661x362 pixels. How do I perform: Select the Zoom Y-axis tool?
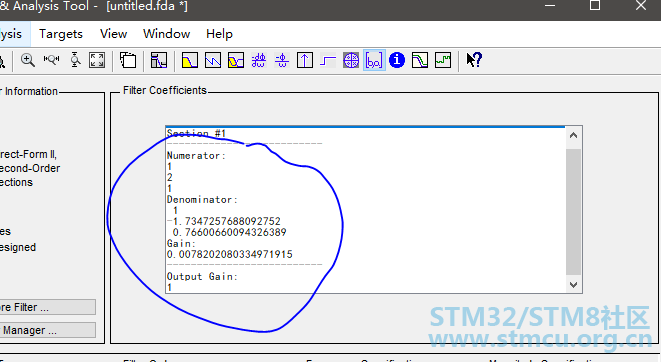pos(75,60)
